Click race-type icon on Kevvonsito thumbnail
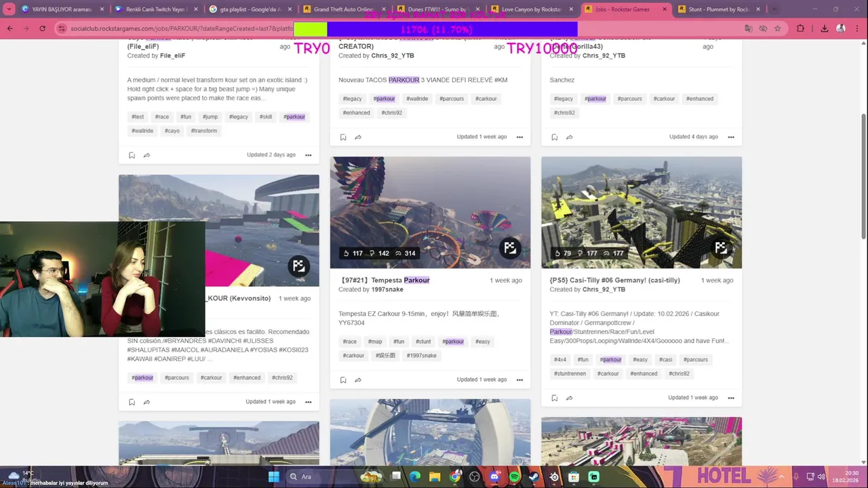Viewport: 868px width, 488px height. pos(298,266)
